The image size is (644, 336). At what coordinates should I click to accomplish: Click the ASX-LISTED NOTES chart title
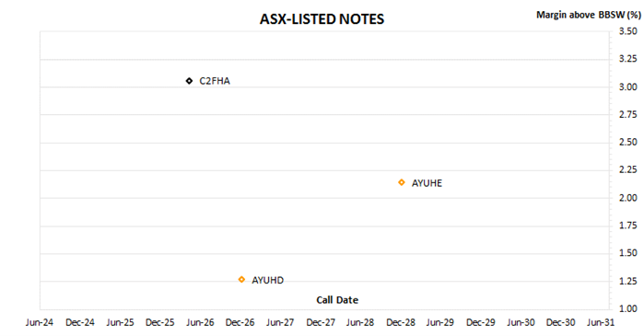point(322,19)
